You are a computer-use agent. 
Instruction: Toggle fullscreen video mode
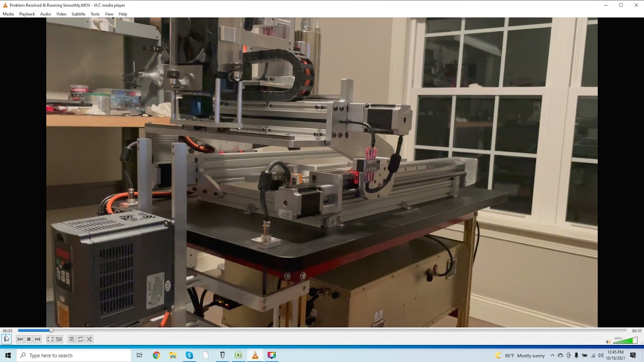(x=50, y=339)
